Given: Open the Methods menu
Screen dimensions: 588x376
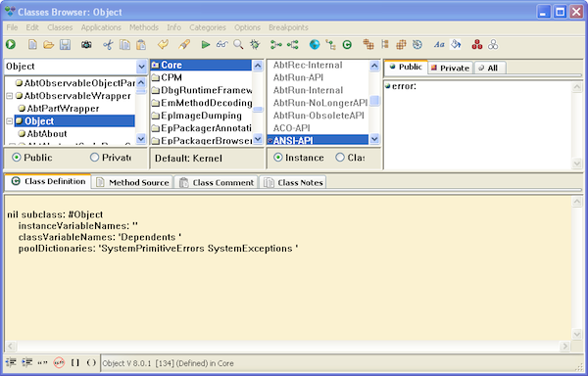Looking at the screenshot, I should click(144, 27).
